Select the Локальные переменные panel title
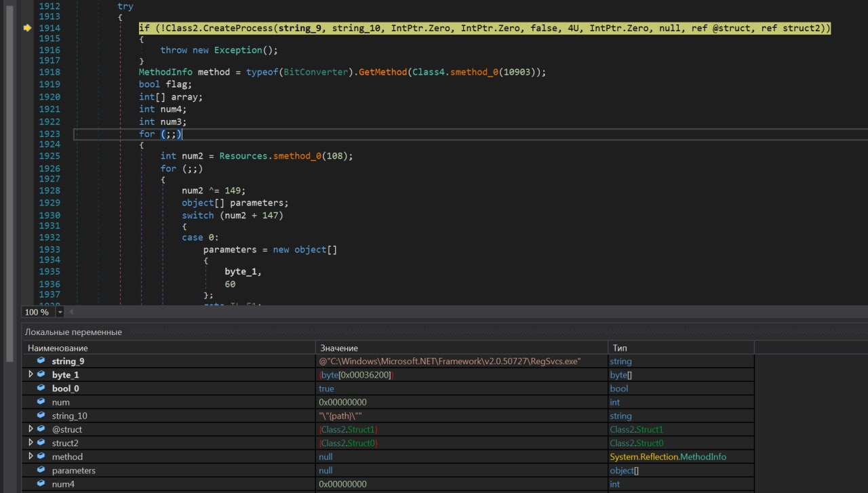The width and height of the screenshot is (868, 493). (x=73, y=332)
